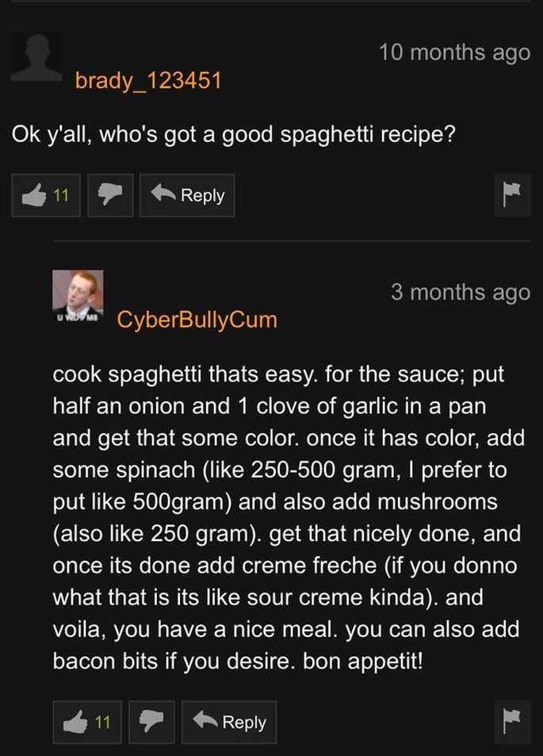Image resolution: width=543 pixels, height=756 pixels.
Task: Dislike brady_123451's comment with thumbs down
Action: pos(110,195)
